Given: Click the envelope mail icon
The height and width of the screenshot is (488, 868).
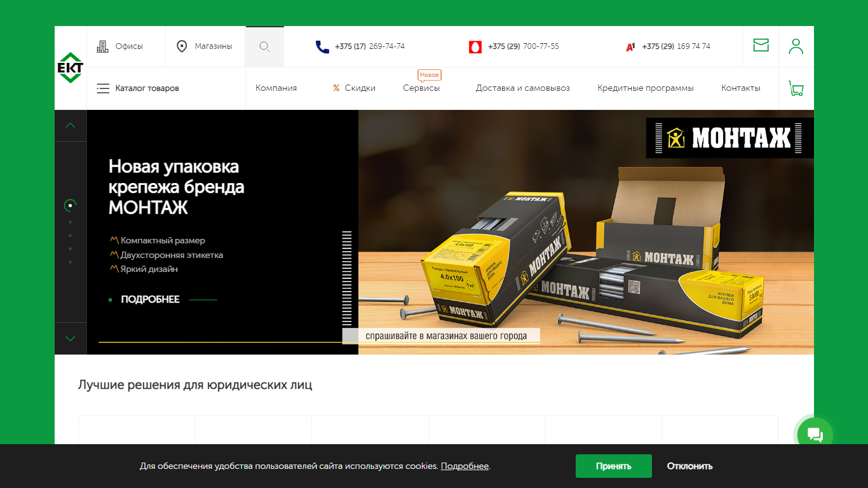Looking at the screenshot, I should pyautogui.click(x=761, y=45).
